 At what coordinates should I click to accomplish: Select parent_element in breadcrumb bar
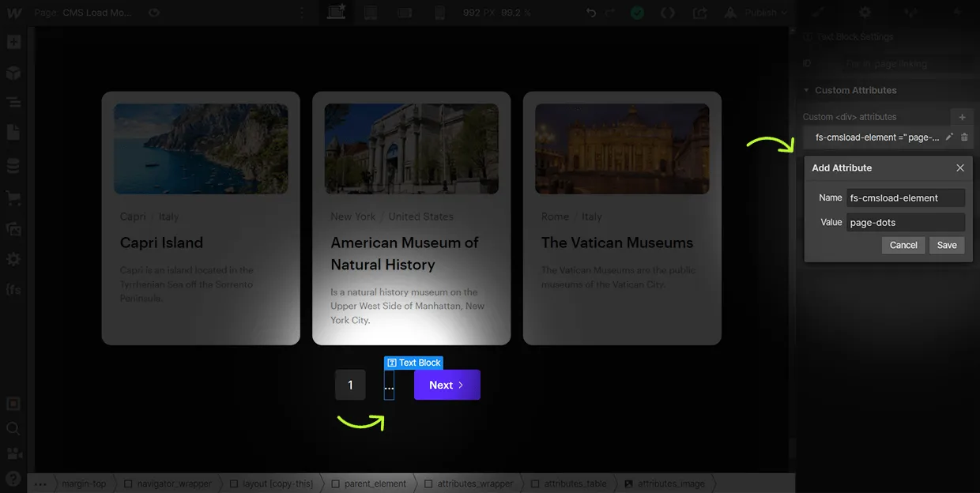coord(368,484)
